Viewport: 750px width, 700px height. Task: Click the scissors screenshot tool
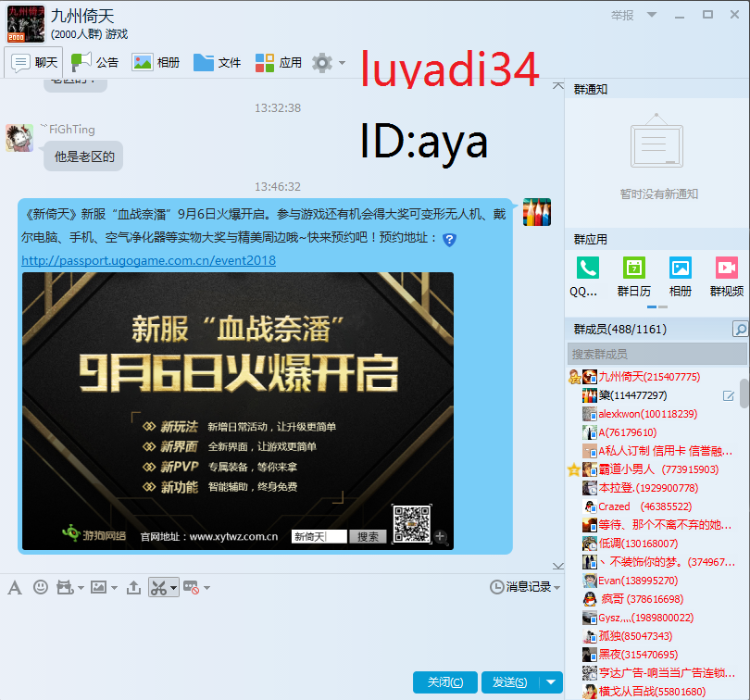159,587
